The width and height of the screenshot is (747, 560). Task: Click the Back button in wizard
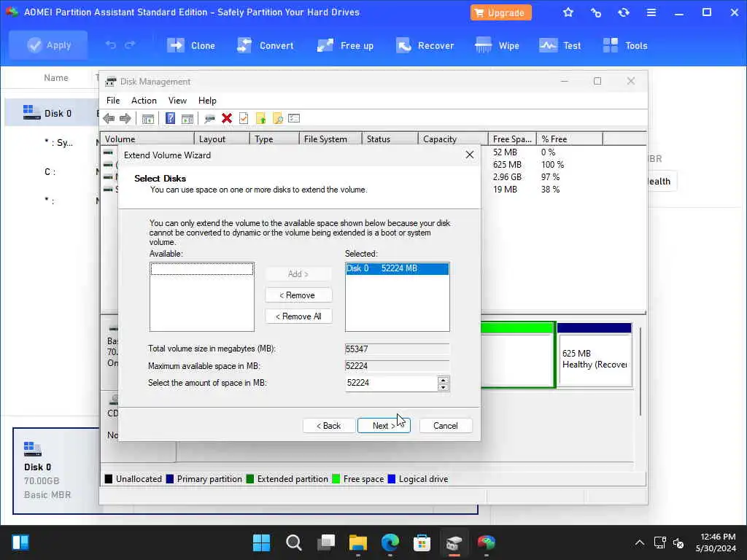tap(329, 426)
